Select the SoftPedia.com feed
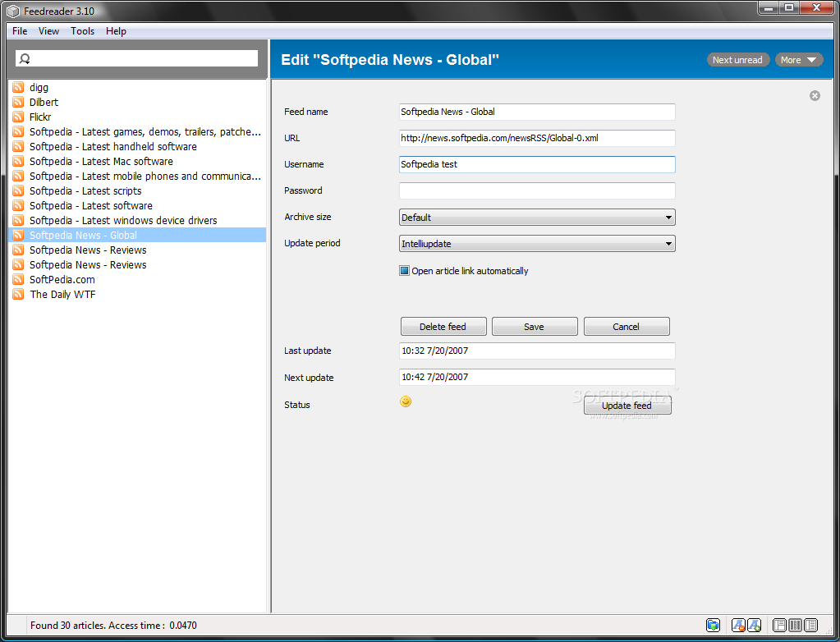Image resolution: width=840 pixels, height=642 pixels. tap(137, 279)
